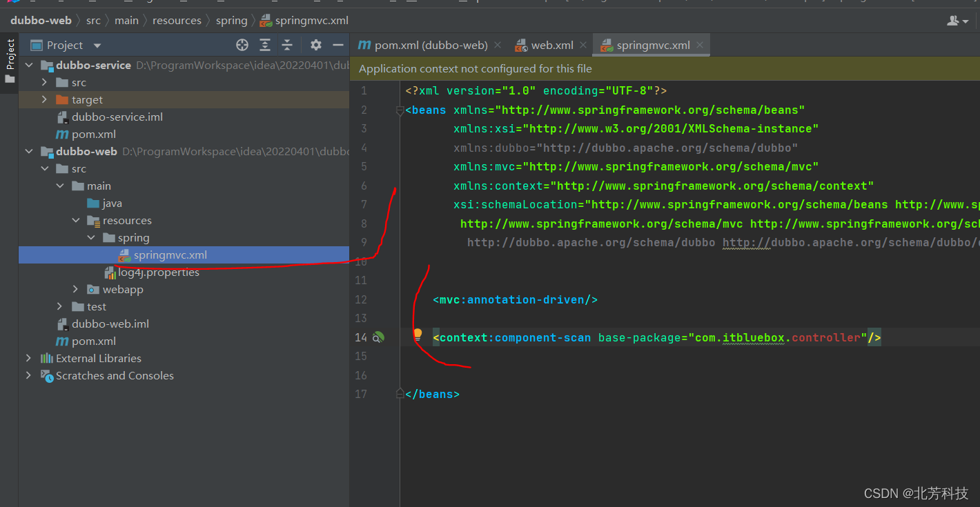The image size is (980, 507).
Task: Click the mvc:annotation-driven tag text
Action: 515,299
